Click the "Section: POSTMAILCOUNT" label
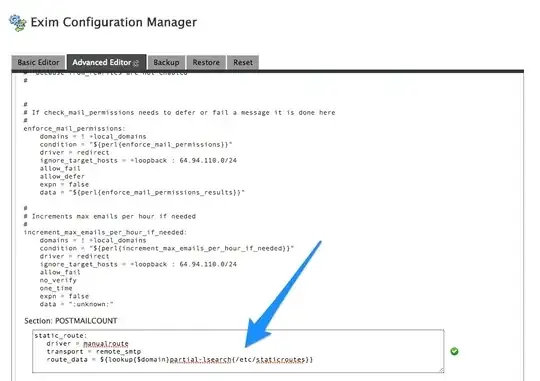The width and height of the screenshot is (540, 381). (71, 321)
